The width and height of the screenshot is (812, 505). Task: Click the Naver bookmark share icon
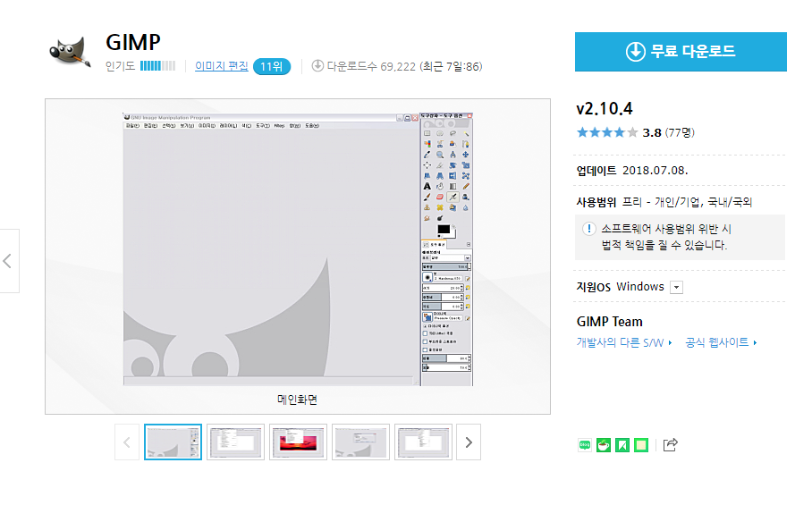point(622,445)
